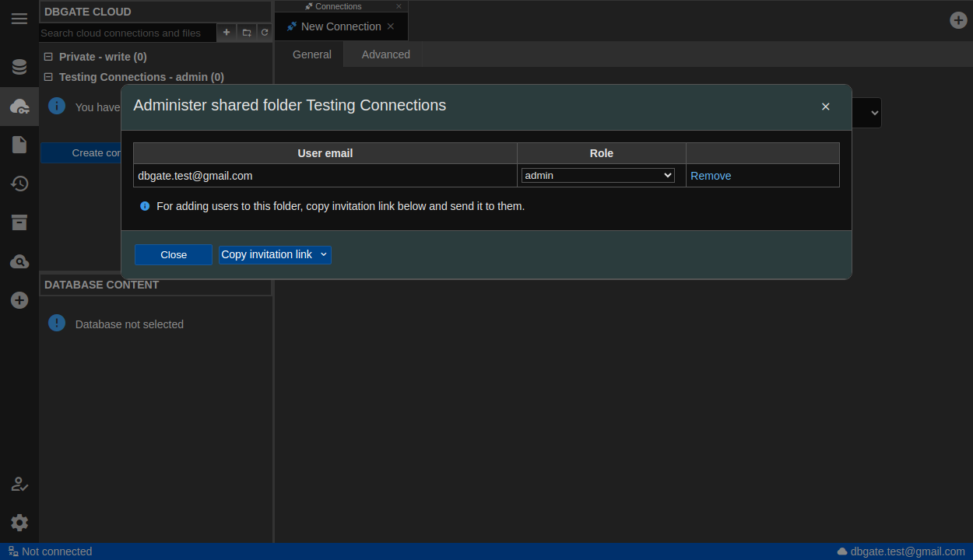Collapse the Private - write folder
This screenshot has height=560, width=973.
coord(48,57)
